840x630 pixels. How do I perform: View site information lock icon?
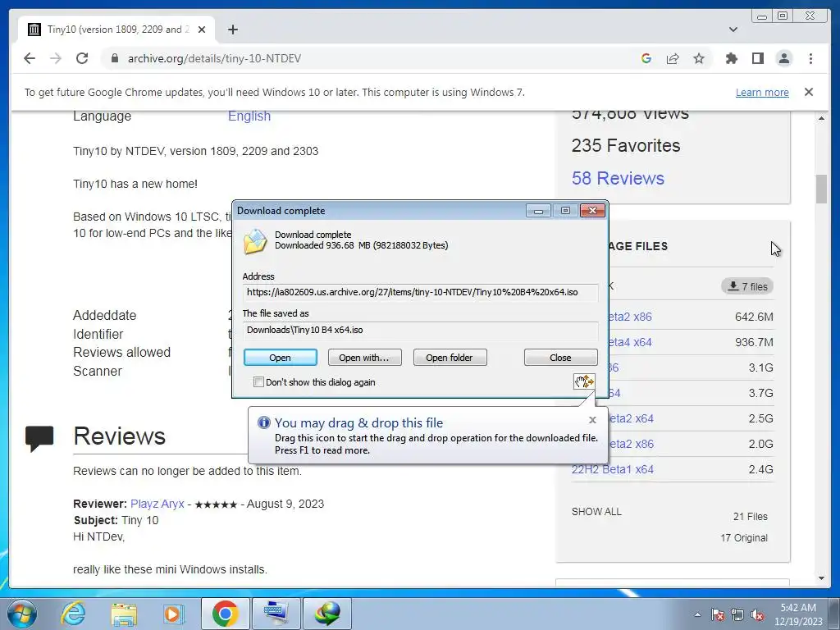pyautogui.click(x=114, y=58)
